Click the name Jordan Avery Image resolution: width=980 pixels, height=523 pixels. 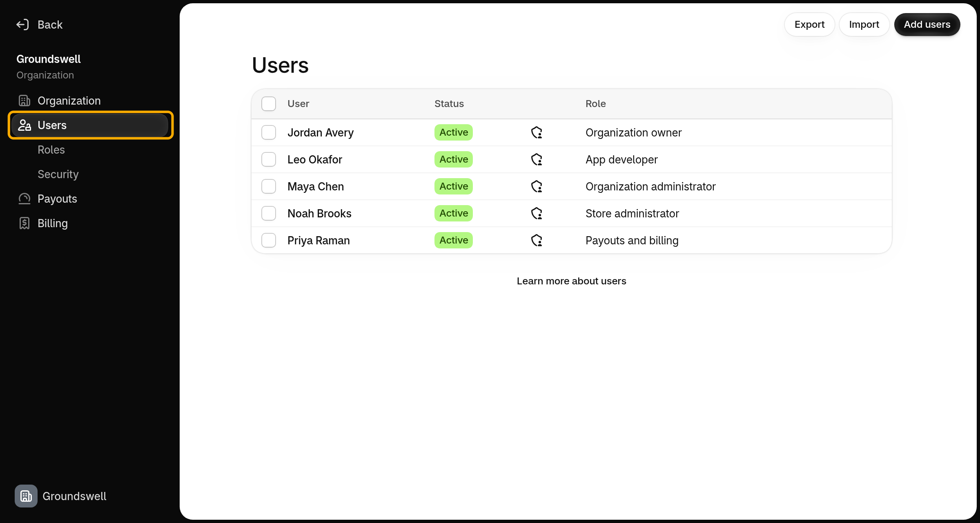[321, 132]
